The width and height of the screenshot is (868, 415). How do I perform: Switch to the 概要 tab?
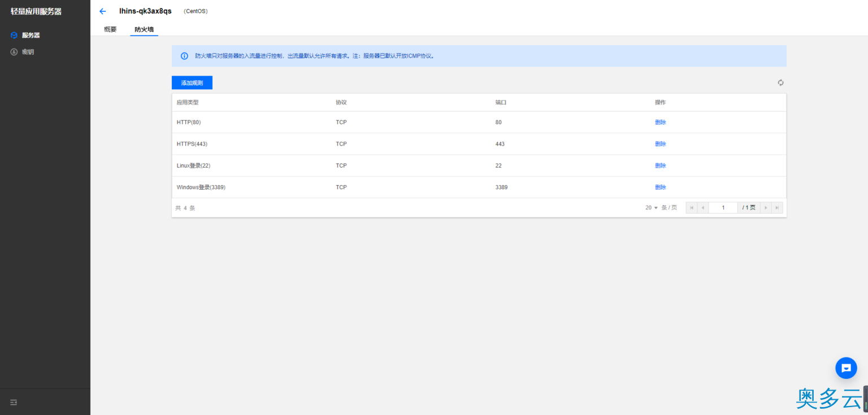coord(110,29)
